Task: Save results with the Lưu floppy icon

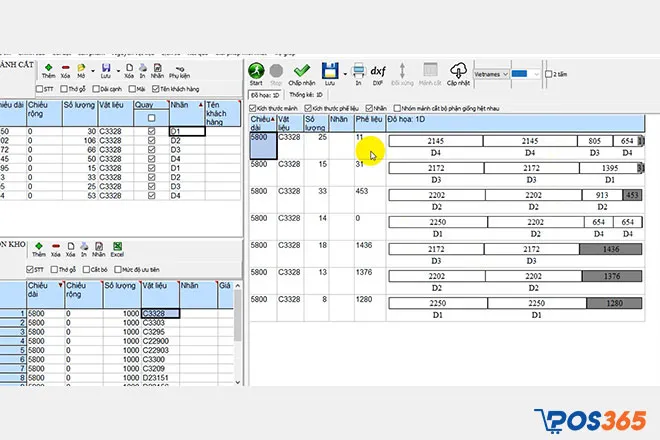Action: point(330,71)
